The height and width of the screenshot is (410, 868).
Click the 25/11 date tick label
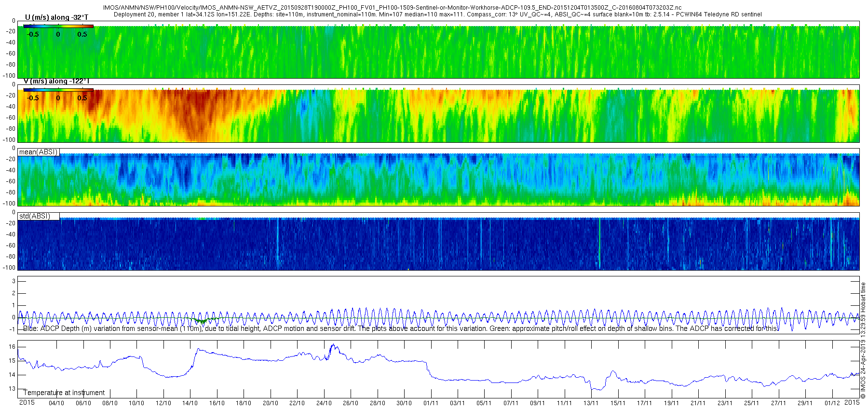(x=752, y=403)
